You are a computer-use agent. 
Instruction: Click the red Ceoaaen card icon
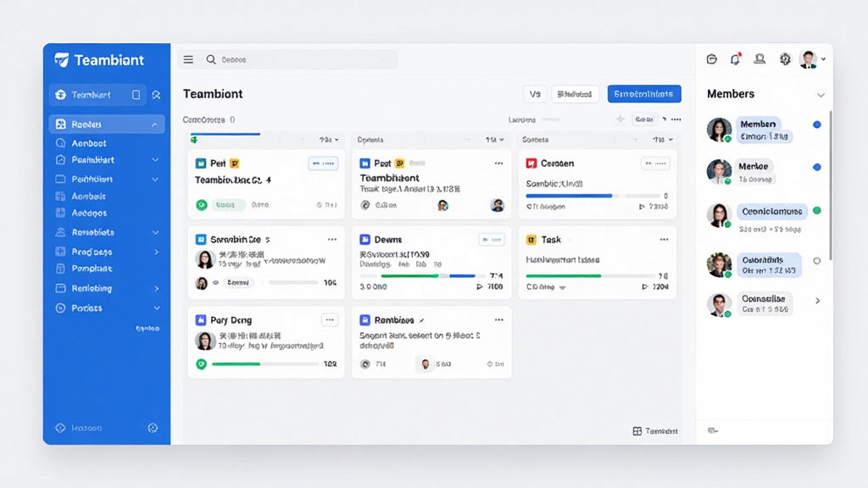click(x=531, y=164)
